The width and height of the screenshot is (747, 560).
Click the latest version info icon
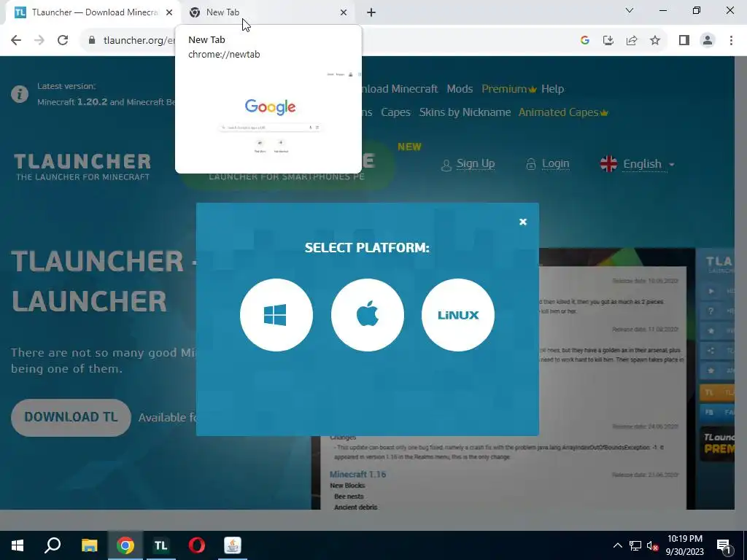(x=20, y=94)
